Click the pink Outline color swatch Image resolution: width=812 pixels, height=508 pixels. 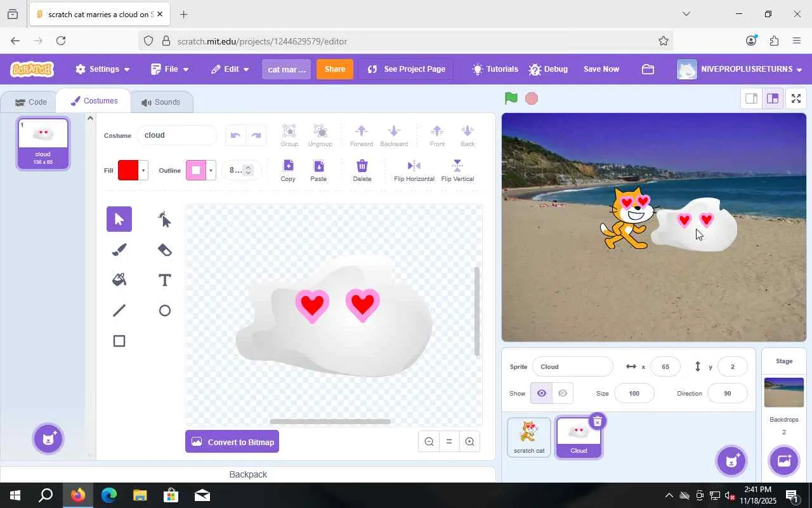(x=196, y=170)
